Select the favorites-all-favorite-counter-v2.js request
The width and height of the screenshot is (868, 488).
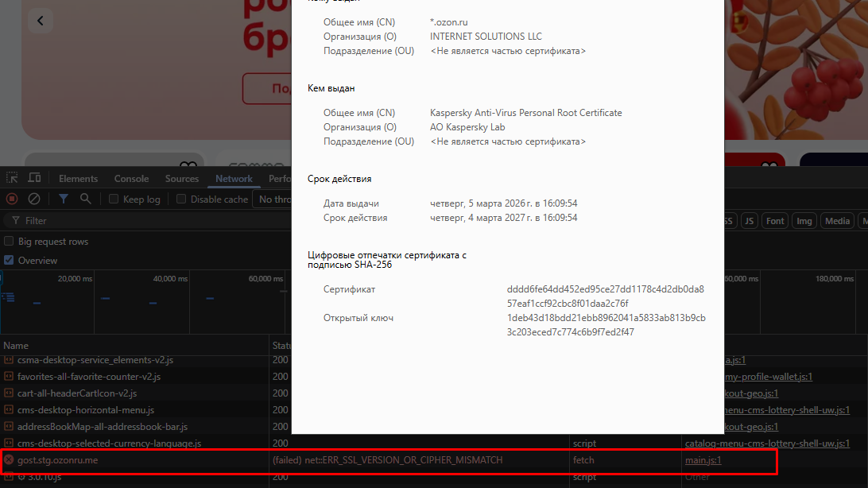coord(88,376)
